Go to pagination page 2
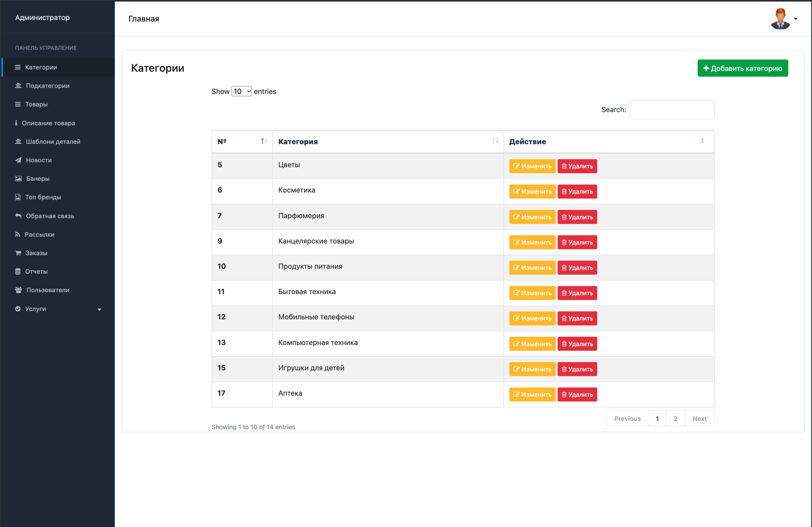This screenshot has width=812, height=527. coord(676,418)
